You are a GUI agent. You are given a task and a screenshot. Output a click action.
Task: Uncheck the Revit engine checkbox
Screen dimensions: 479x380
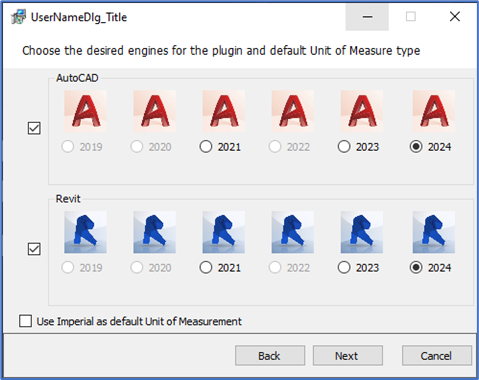point(34,249)
